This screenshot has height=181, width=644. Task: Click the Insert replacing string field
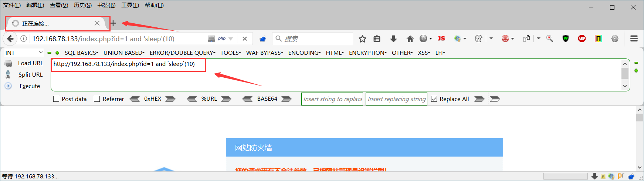(x=396, y=99)
